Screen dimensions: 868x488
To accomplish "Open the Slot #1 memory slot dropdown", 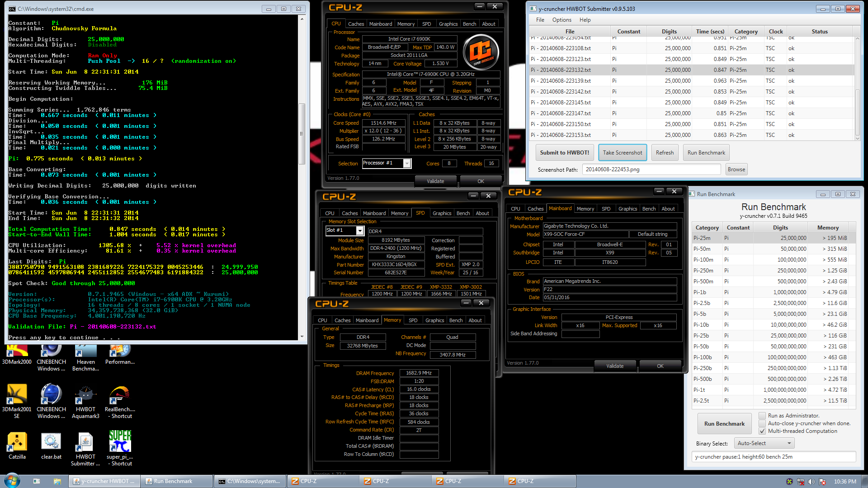I will (345, 230).
